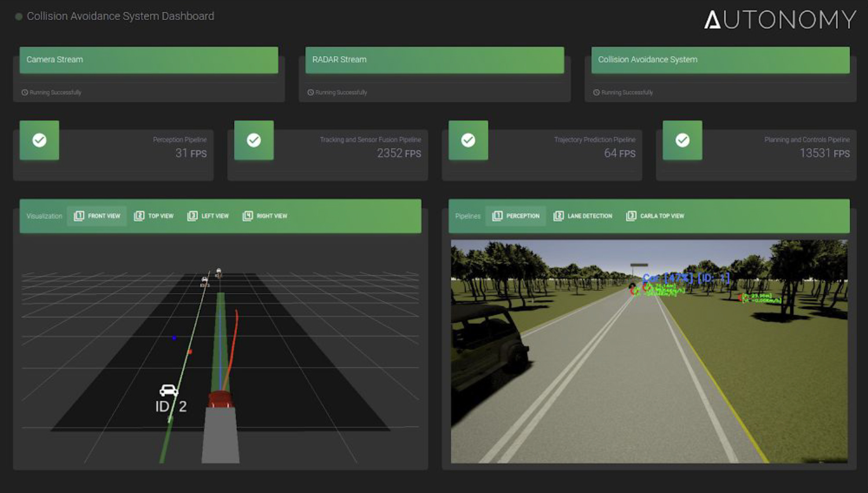Click the AUTONOMY logo
The width and height of the screenshot is (868, 493).
tap(778, 19)
